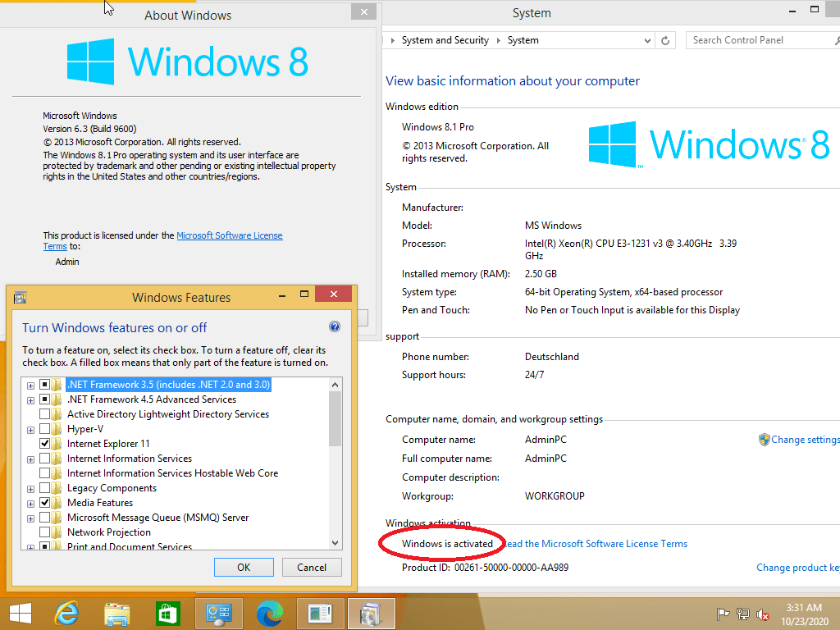Viewport: 840px width, 630px height.
Task: Uncheck Internet Explorer 11
Action: pyautogui.click(x=44, y=444)
